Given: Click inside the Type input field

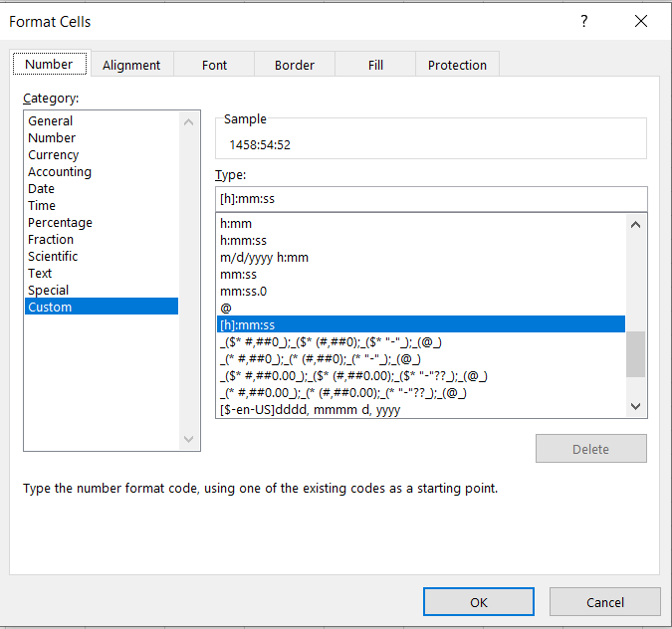Looking at the screenshot, I should (430, 199).
